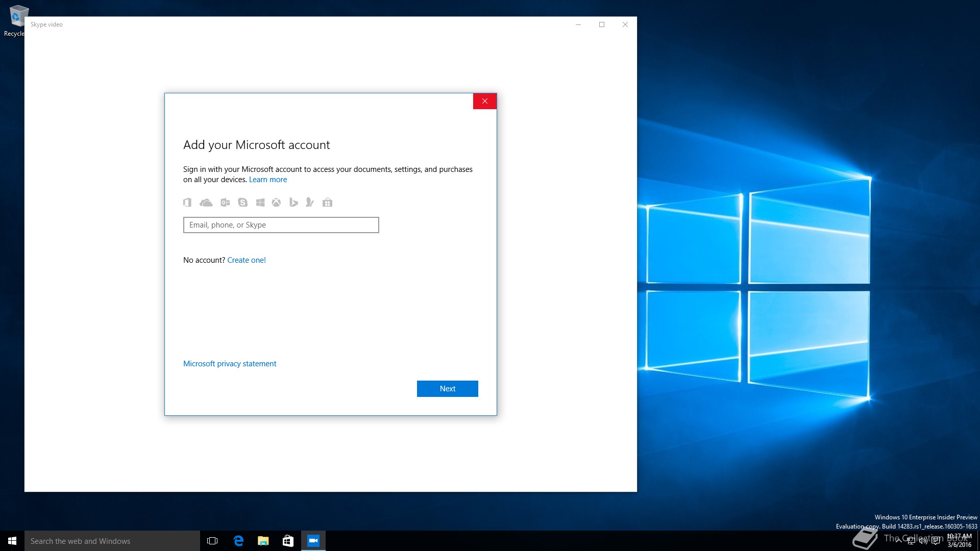Open the Microsoft privacy statement link
This screenshot has width=980, height=551.
pos(230,364)
